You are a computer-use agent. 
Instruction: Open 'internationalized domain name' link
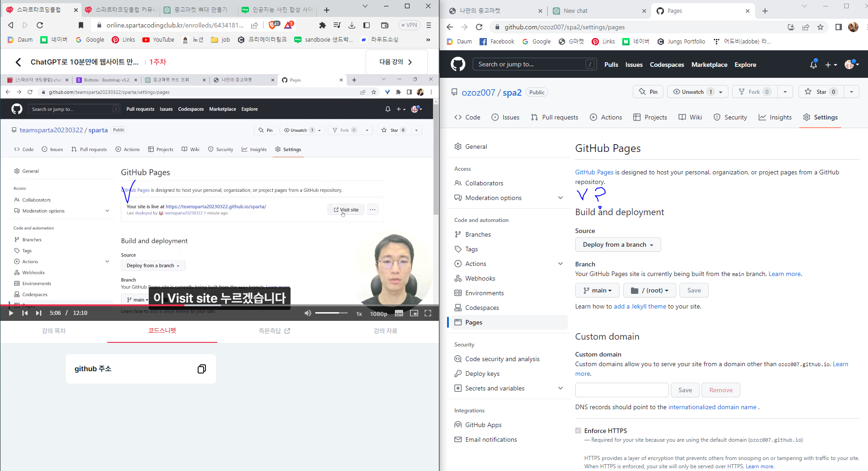pos(712,407)
